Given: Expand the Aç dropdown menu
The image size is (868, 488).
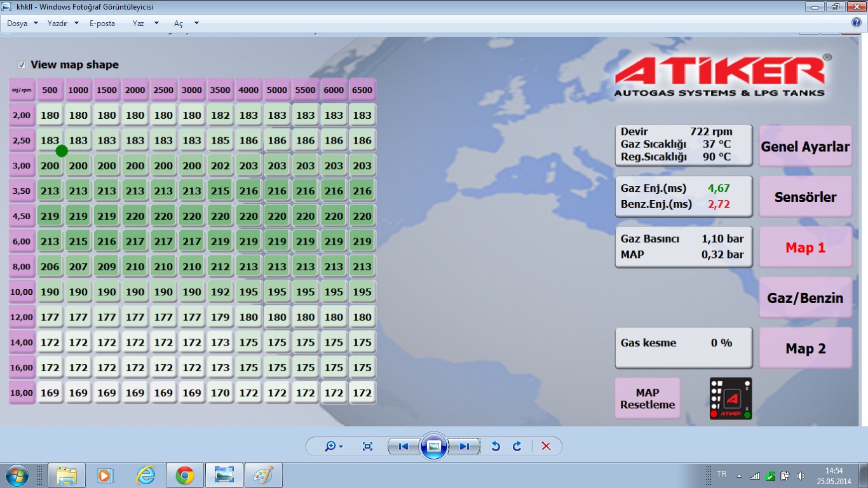Looking at the screenshot, I should pos(186,23).
